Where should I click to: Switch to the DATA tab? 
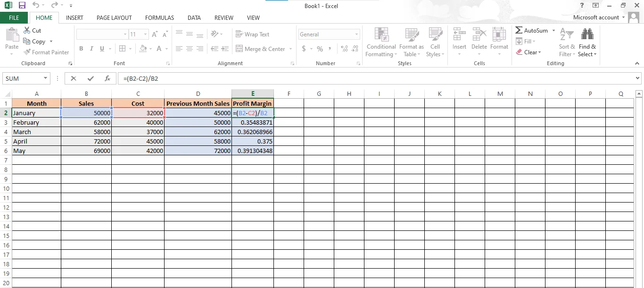(194, 17)
